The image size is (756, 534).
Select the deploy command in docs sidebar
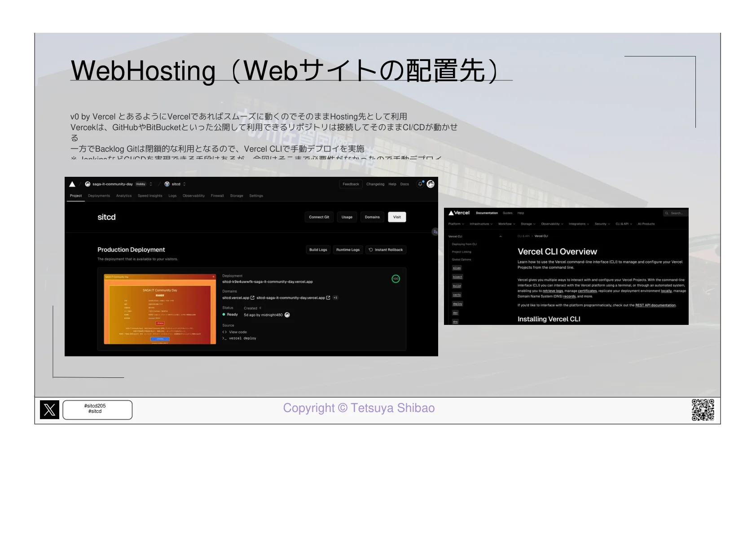tap(457, 304)
